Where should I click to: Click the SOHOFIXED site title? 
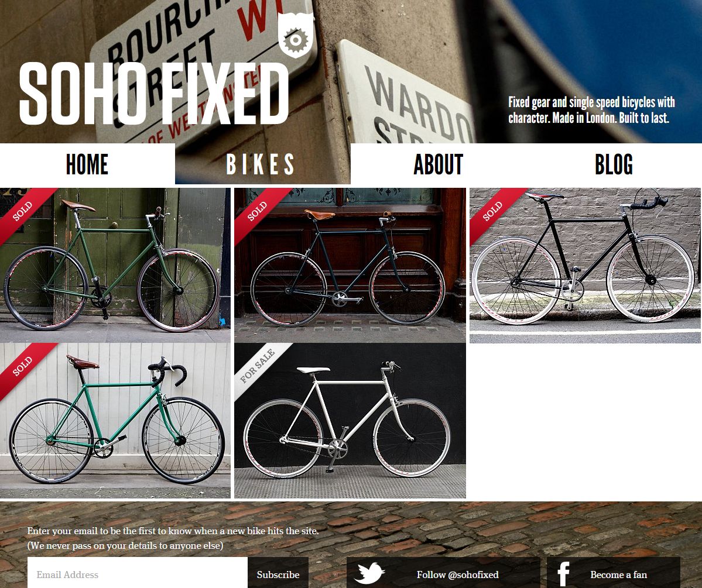point(153,93)
